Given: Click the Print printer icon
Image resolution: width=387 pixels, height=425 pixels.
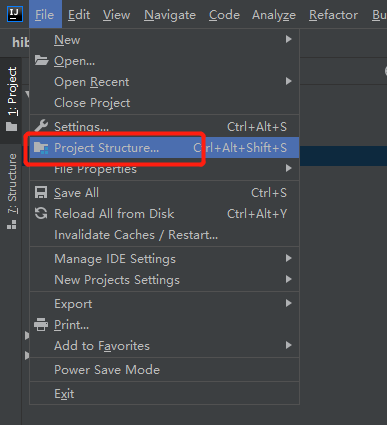Looking at the screenshot, I should point(41,325).
